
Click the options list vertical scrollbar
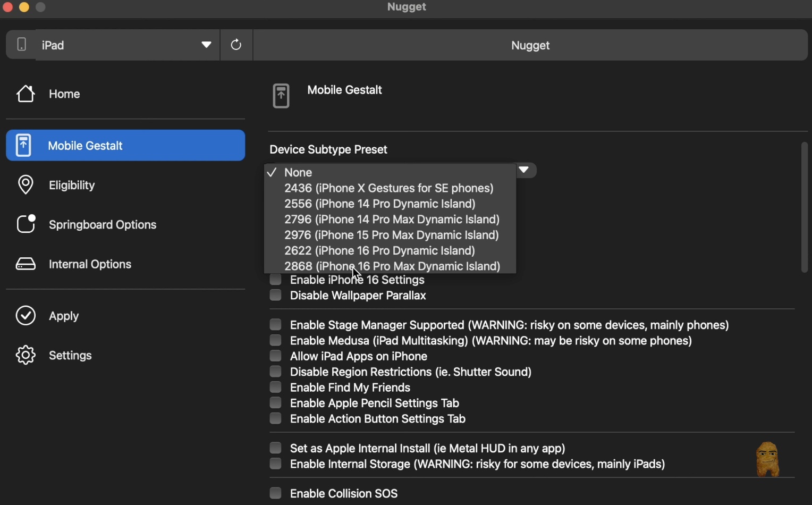tap(804, 207)
